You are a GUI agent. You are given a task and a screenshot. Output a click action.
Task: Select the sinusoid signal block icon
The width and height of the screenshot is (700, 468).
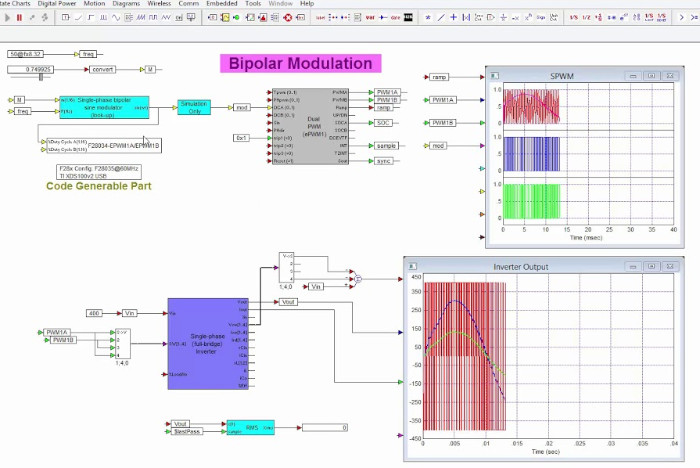[116, 17]
